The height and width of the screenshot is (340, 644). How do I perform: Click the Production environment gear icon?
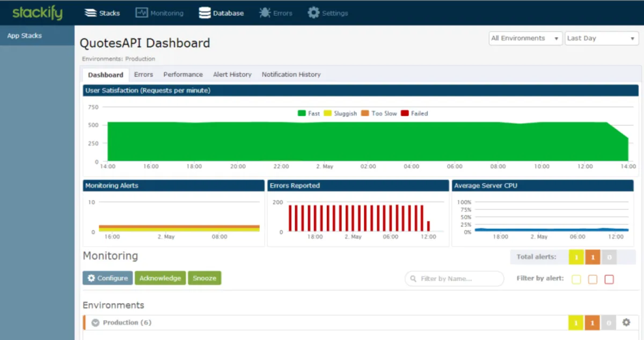[x=626, y=322]
